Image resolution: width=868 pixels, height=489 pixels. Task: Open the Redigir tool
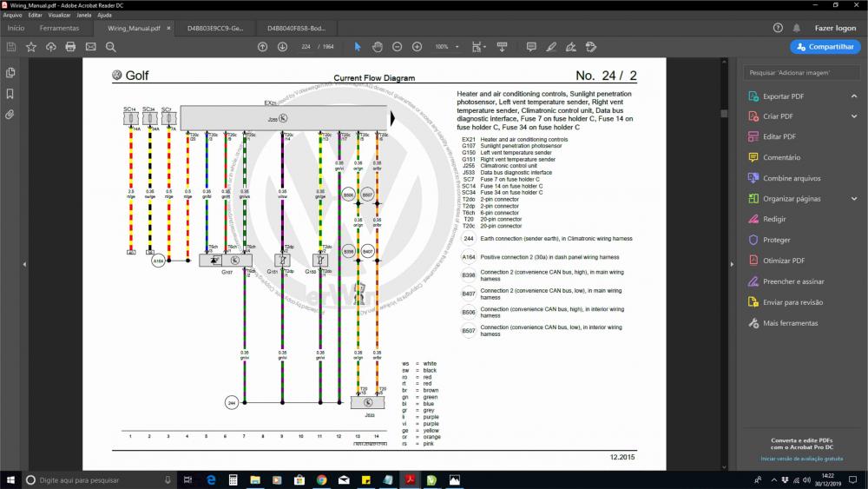tap(774, 219)
